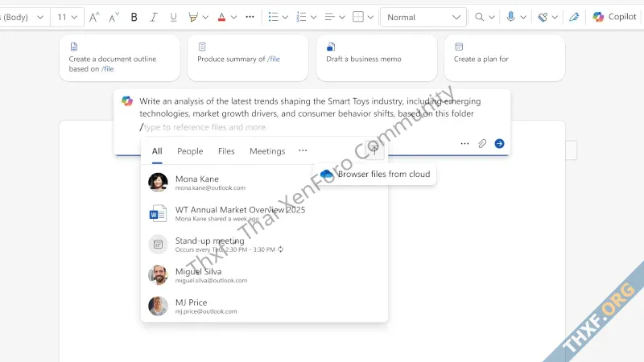Viewport: 644px width, 362px height.
Task: Select the Stand-up meeting entry
Action: [x=264, y=245]
